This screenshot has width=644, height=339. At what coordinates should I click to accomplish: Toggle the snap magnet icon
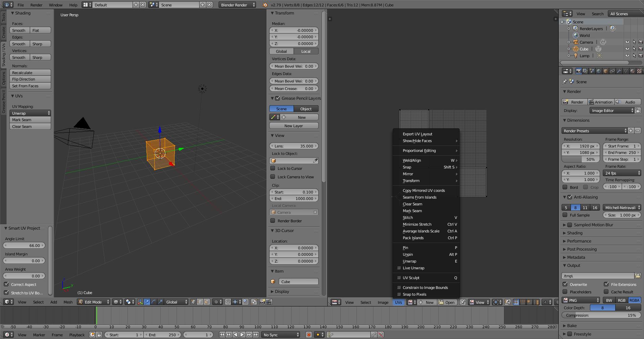(228, 302)
